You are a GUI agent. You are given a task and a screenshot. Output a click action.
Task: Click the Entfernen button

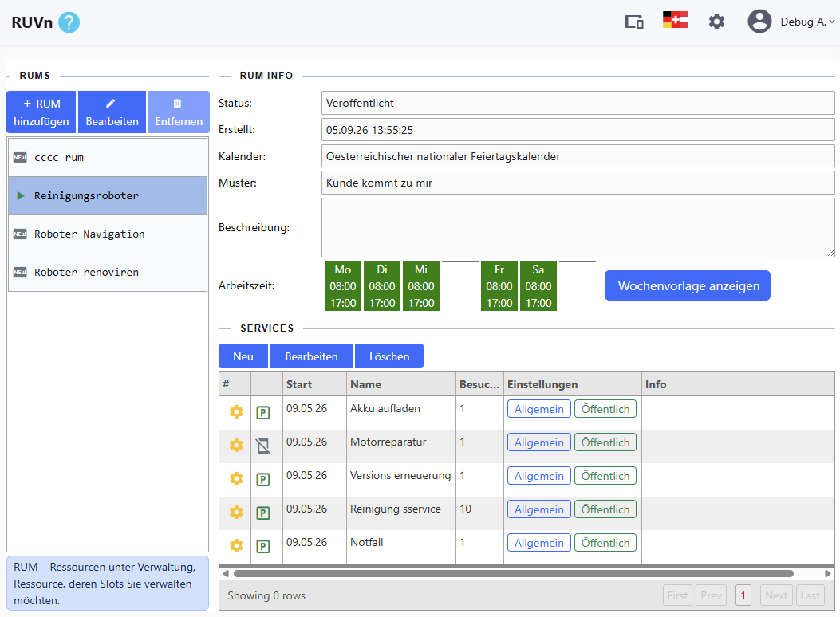point(179,112)
